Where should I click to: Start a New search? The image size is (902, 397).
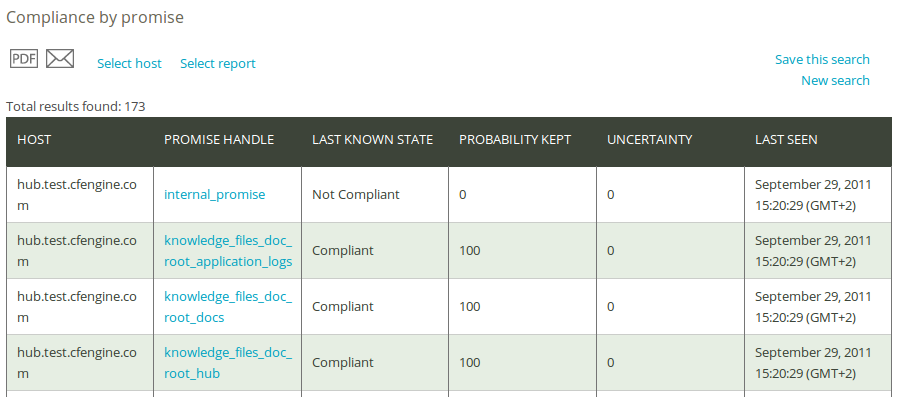click(x=835, y=81)
